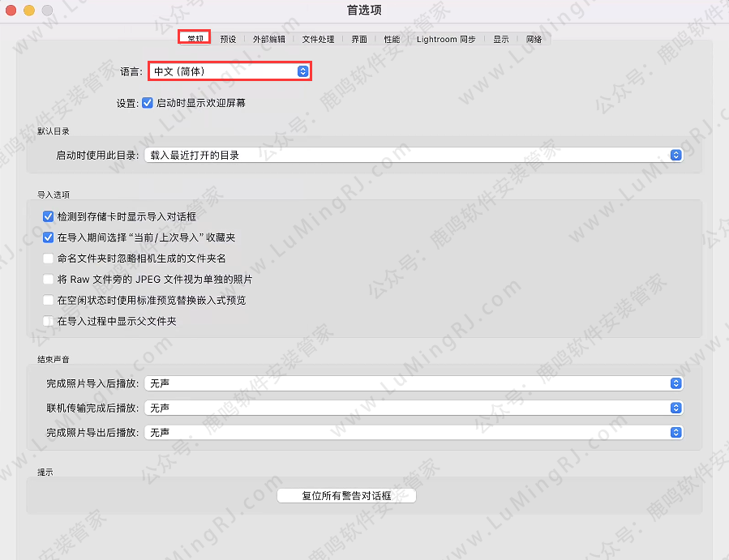Disable 在导入期间选择“当前/上次导入”收藏夹
The width and height of the screenshot is (729, 560).
pyautogui.click(x=48, y=237)
